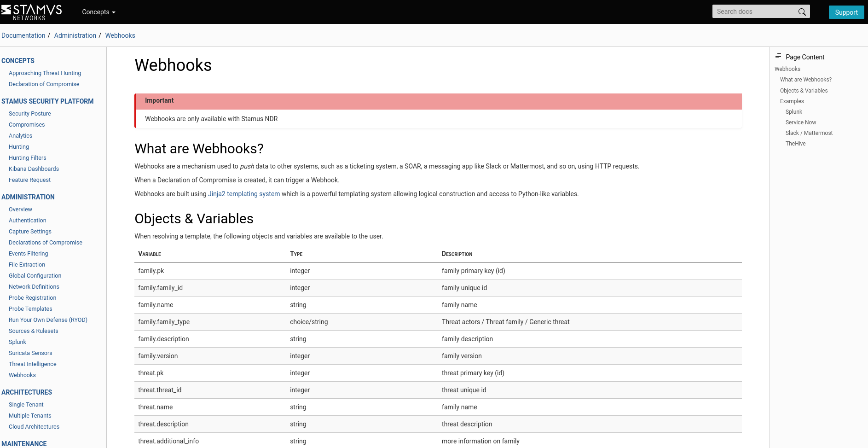Open Global Configuration page
This screenshot has width=868, height=448.
35,276
